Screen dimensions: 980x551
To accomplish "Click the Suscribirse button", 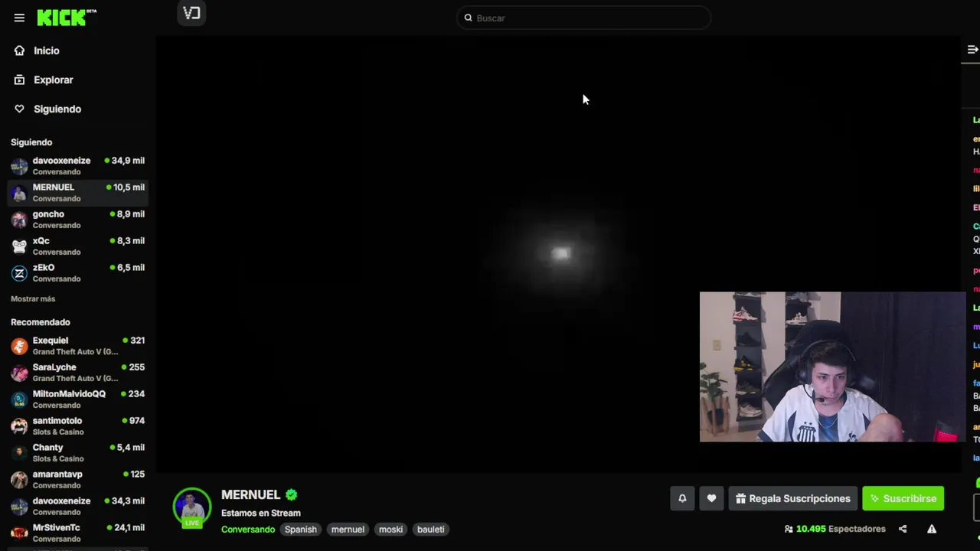I will point(903,498).
